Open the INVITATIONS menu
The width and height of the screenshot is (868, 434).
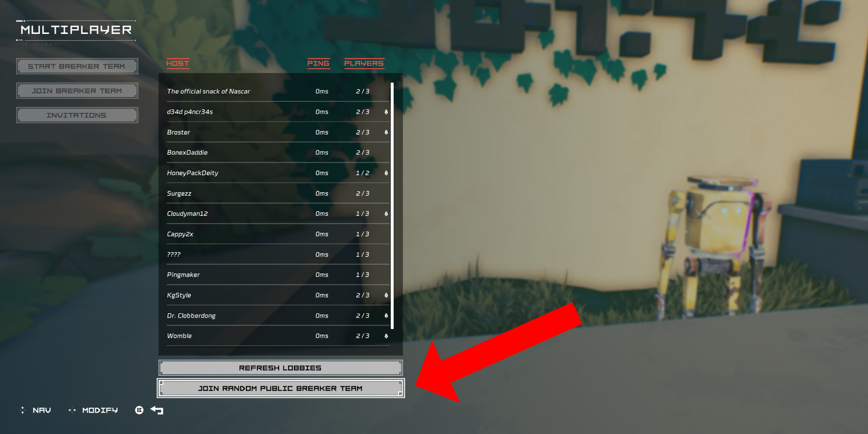coord(77,114)
